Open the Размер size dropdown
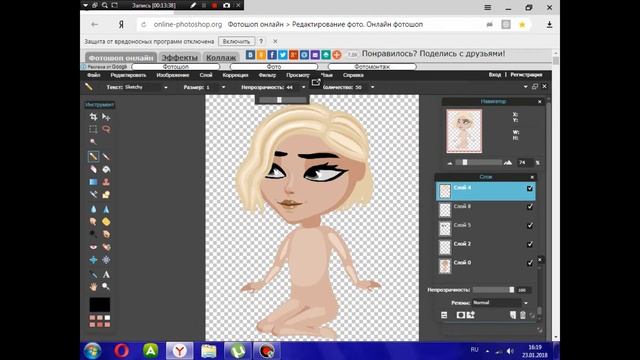 pos(223,87)
